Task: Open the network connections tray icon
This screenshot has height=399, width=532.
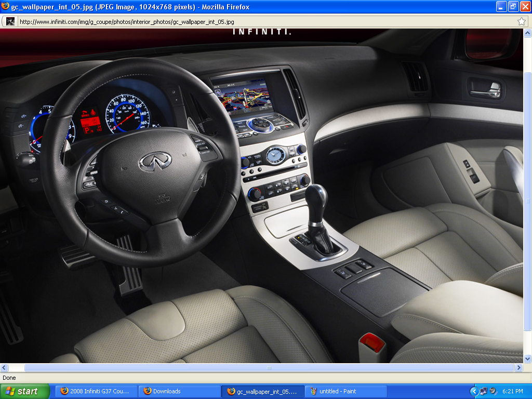Action: 483,391
